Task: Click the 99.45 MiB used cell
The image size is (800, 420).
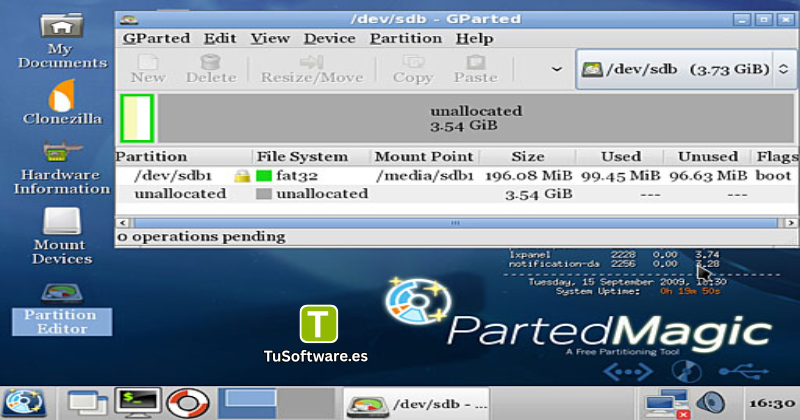Action: click(x=620, y=176)
